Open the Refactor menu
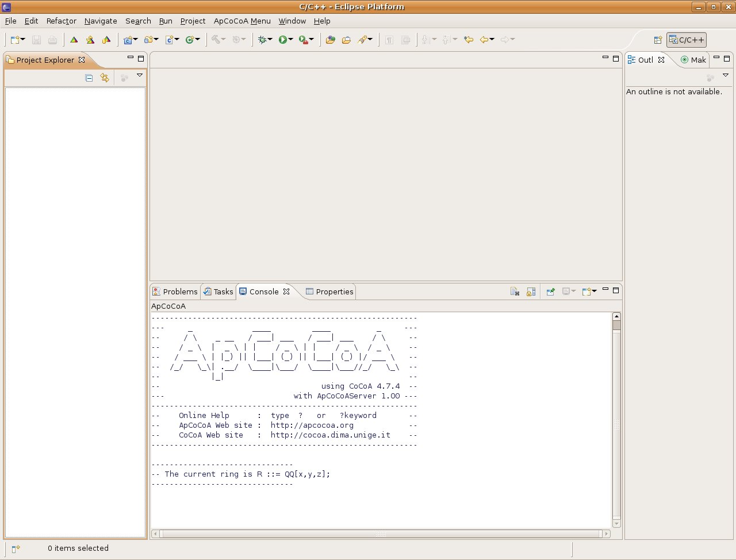 point(62,21)
